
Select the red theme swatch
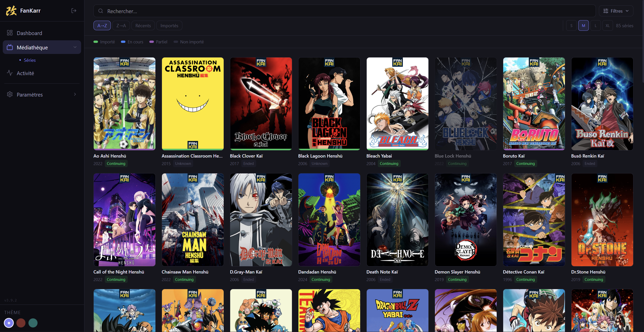[x=21, y=323]
